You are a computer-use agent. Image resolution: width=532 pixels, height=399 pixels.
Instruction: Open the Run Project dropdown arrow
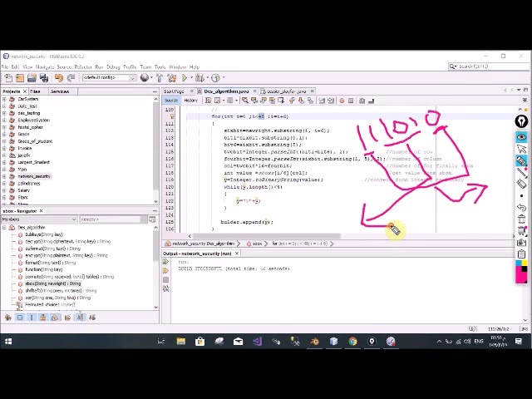pos(191,78)
